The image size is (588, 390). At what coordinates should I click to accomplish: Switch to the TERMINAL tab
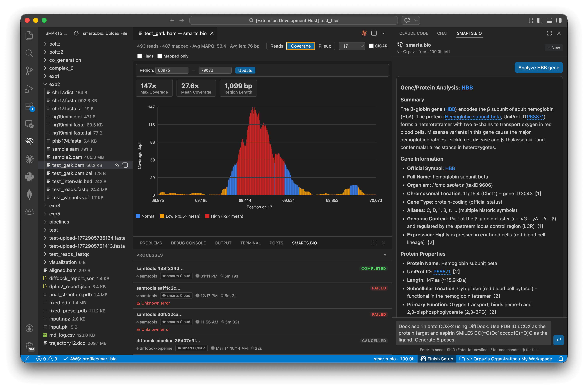pyautogui.click(x=250, y=243)
